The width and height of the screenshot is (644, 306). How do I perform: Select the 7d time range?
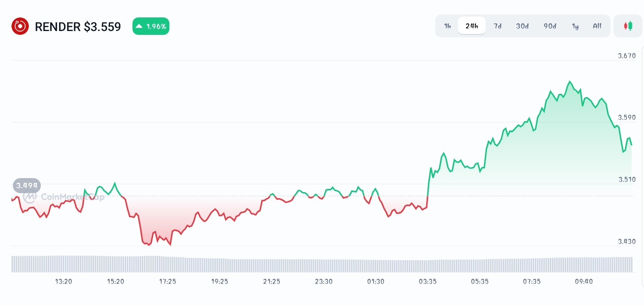pyautogui.click(x=498, y=26)
